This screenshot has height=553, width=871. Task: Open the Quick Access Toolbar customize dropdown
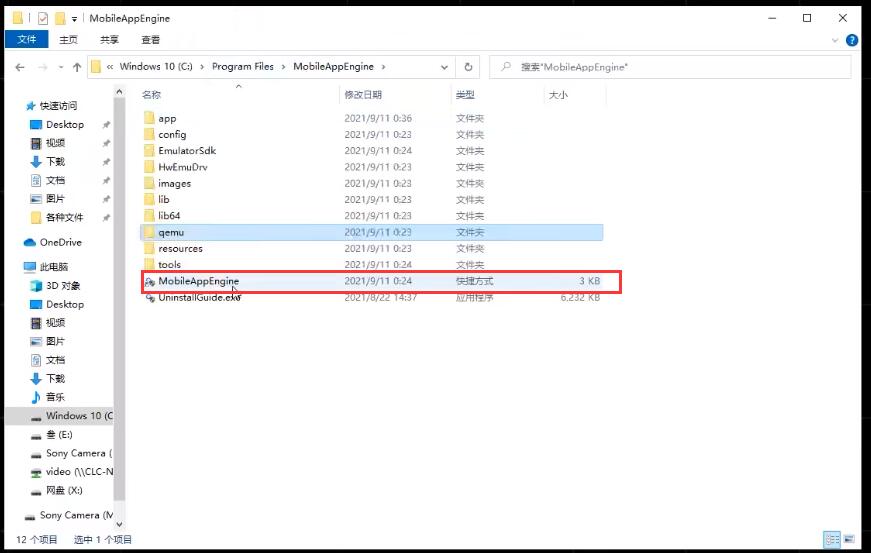pos(75,19)
